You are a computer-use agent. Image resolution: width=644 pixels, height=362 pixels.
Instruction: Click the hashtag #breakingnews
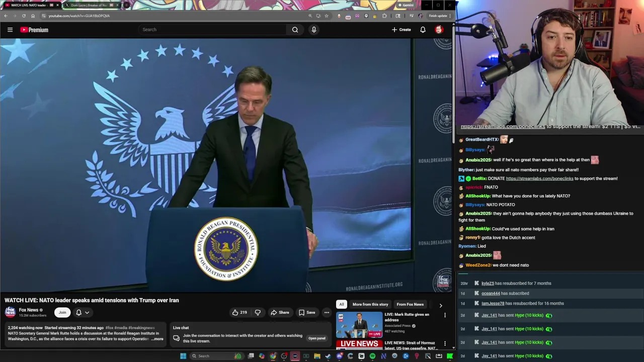[141, 327]
